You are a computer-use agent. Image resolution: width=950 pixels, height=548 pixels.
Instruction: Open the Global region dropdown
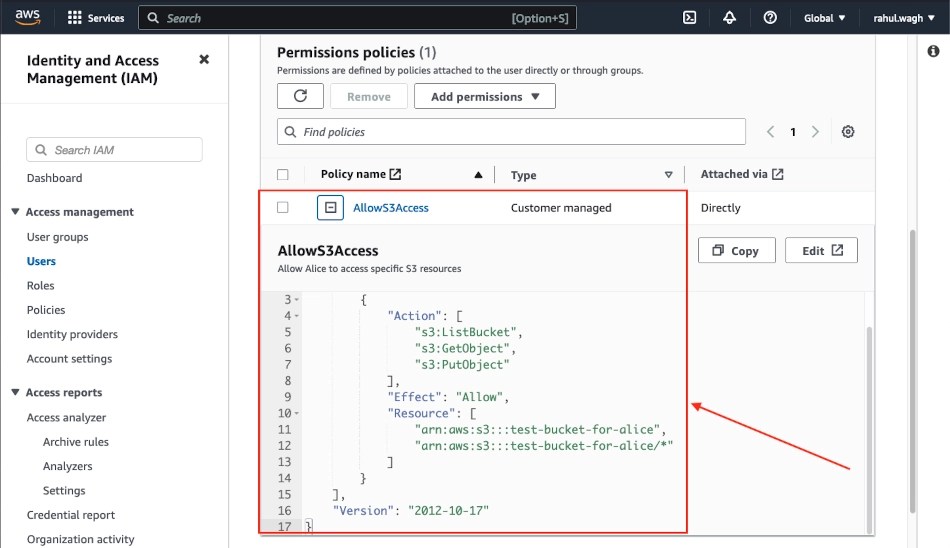(x=824, y=18)
